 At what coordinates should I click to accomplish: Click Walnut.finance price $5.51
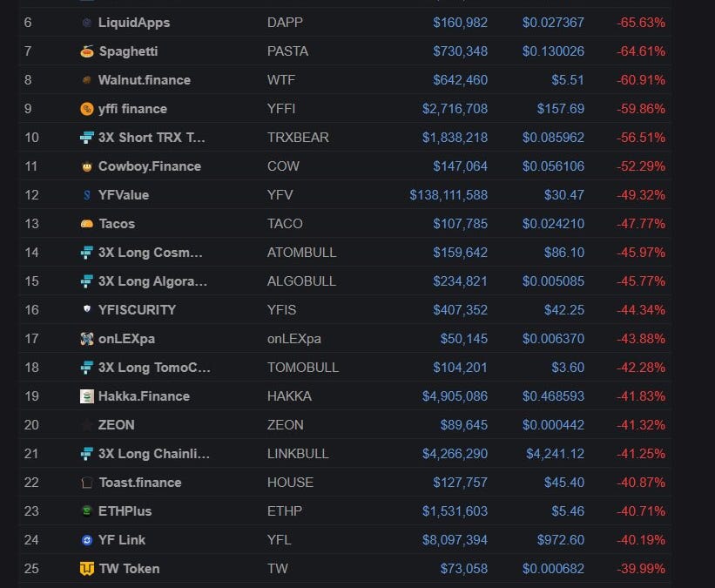pyautogui.click(x=568, y=80)
